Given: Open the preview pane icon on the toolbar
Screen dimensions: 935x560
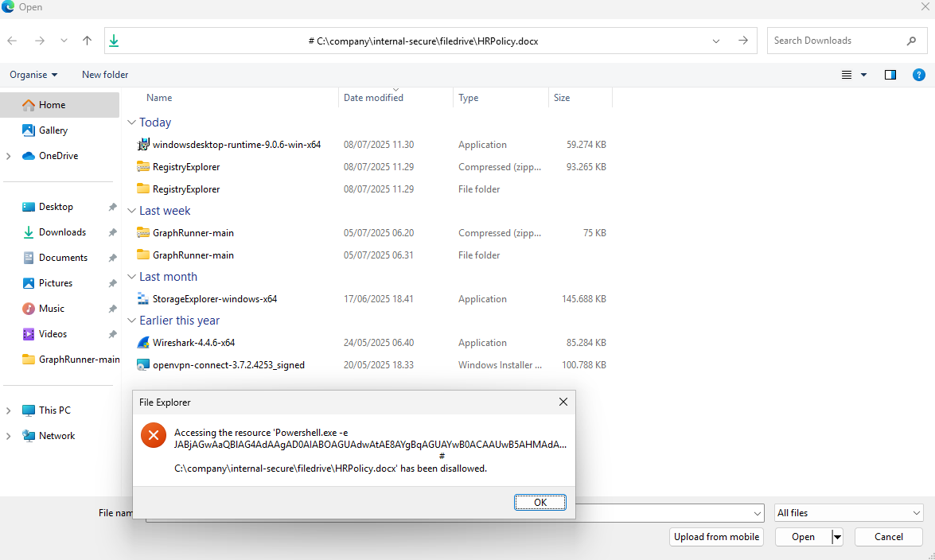Looking at the screenshot, I should [890, 74].
